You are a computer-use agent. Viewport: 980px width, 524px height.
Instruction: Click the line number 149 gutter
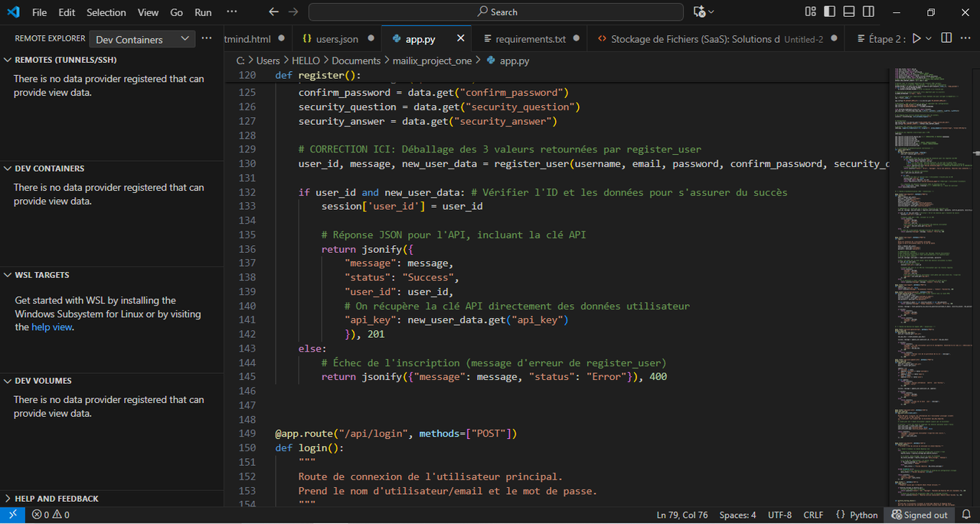click(247, 434)
